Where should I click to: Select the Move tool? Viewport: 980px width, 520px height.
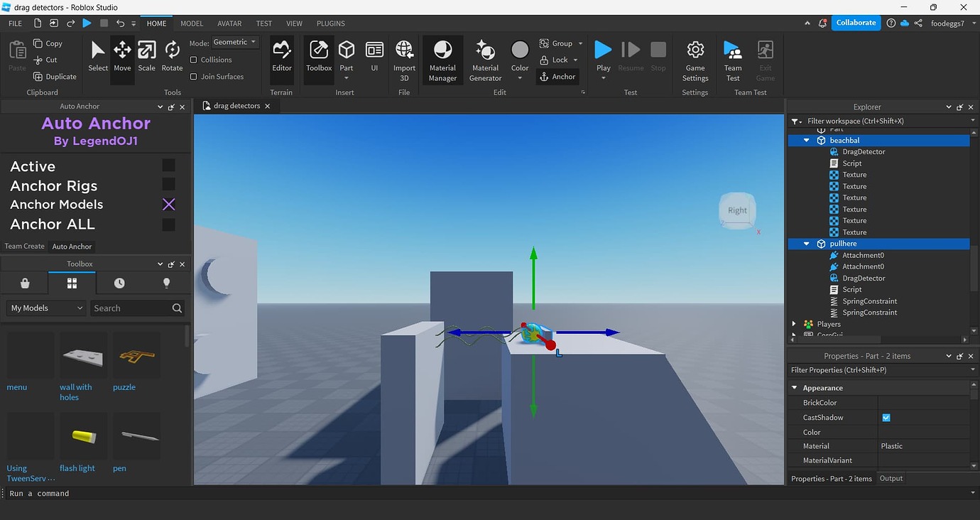121,55
